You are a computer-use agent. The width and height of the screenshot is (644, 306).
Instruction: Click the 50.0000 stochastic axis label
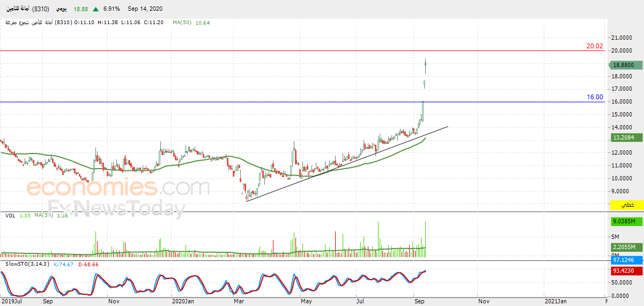click(x=622, y=282)
